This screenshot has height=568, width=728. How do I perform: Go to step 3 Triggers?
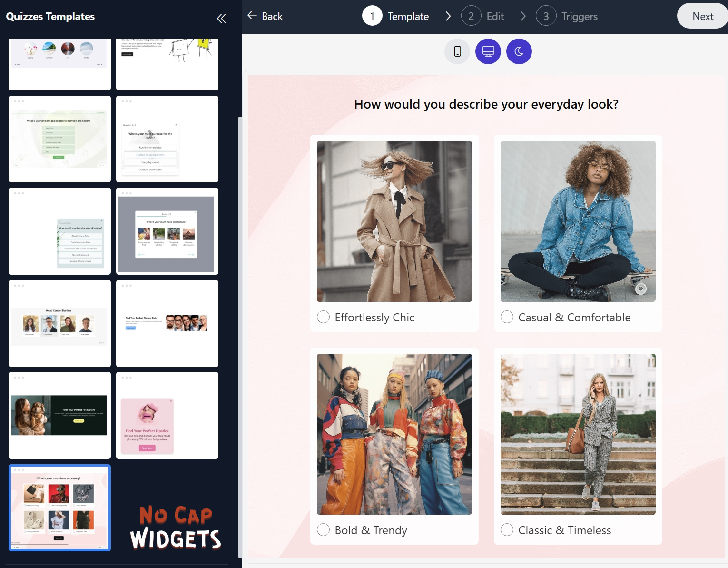coord(567,16)
